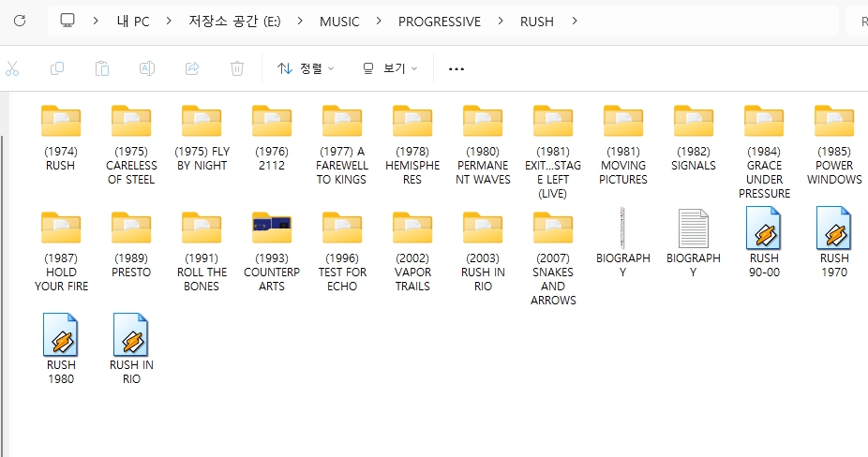Open the 정렬 sort dropdown
The height and width of the screenshot is (457, 868).
pyautogui.click(x=306, y=68)
